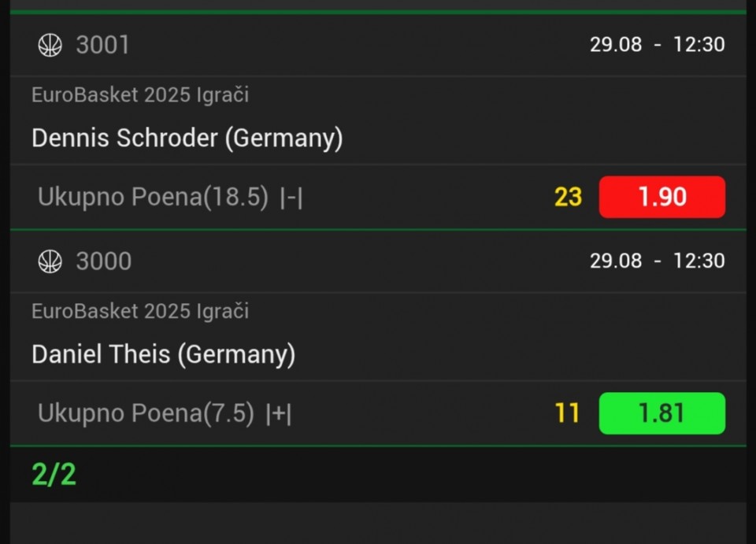This screenshot has height=544, width=756.
Task: Select Ukupno Poena(18.5) market row
Action: click(378, 197)
